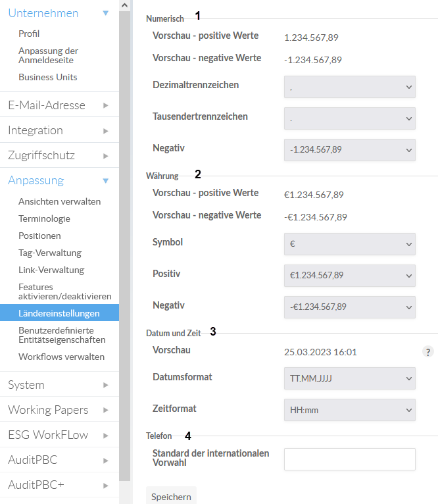Screen dimensions: 438x504
Task: Open Features aktivieren/deaktivieren
Action: coord(64,291)
